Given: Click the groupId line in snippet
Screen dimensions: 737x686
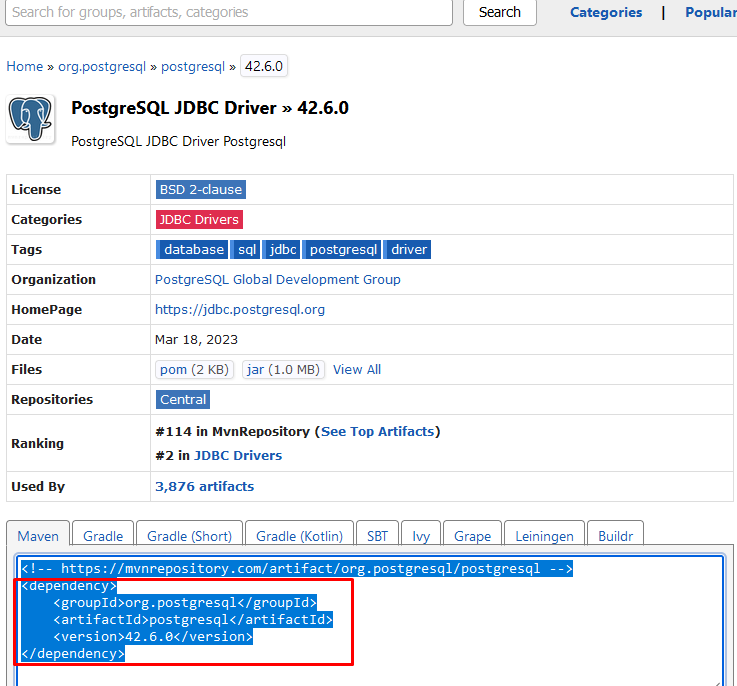Looking at the screenshot, I should tap(185, 603).
